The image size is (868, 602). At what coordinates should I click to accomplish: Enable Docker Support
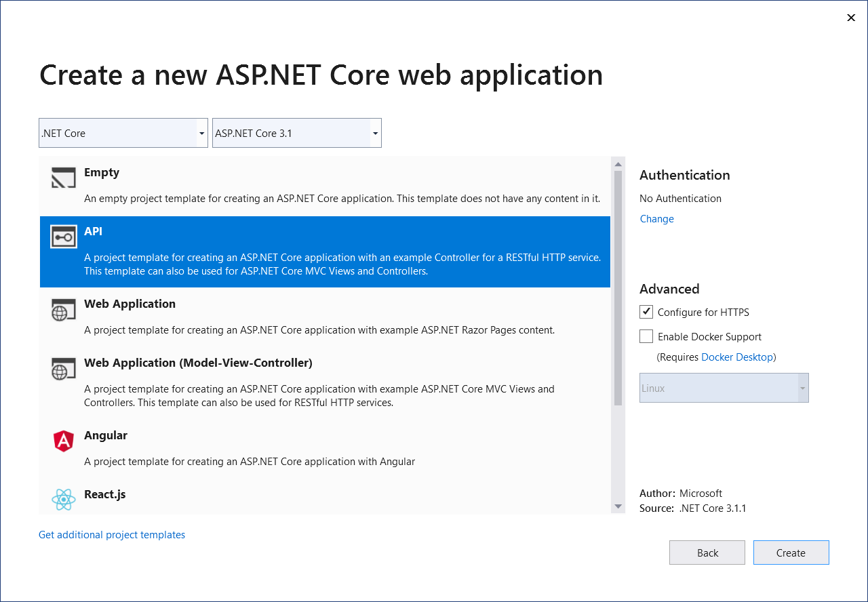646,336
